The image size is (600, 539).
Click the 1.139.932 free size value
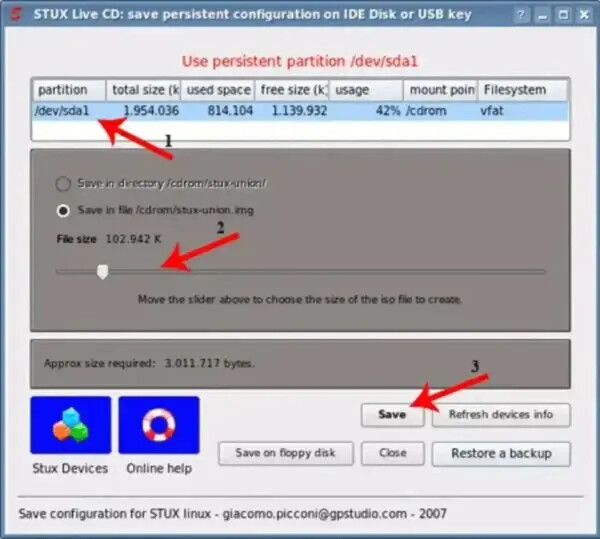pos(299,111)
